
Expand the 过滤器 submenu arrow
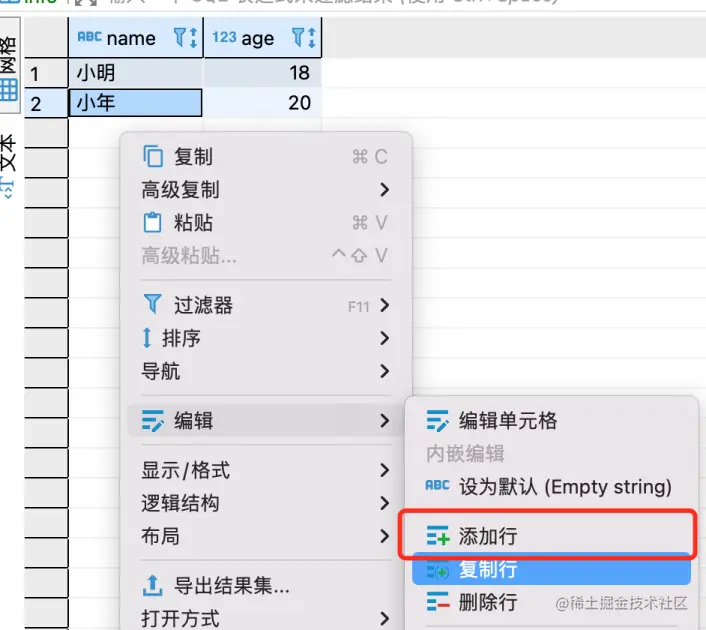(384, 305)
